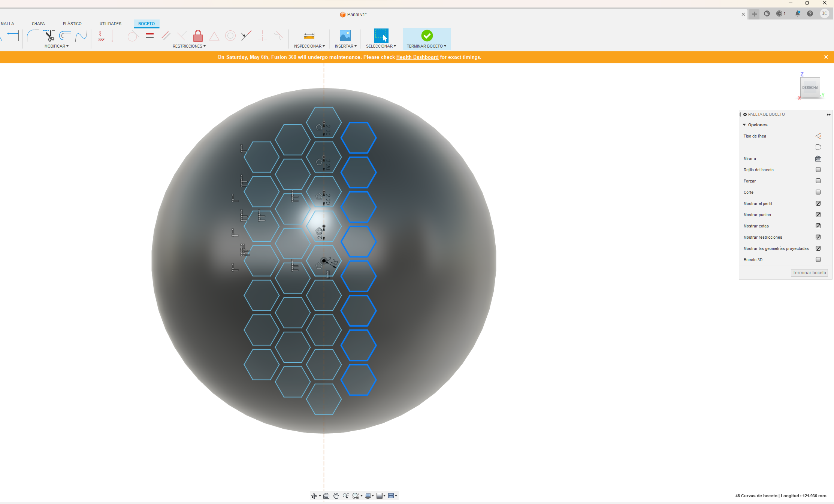Switch to the UTILIDADES tab
The height and width of the screenshot is (504, 834).
[x=111, y=24]
